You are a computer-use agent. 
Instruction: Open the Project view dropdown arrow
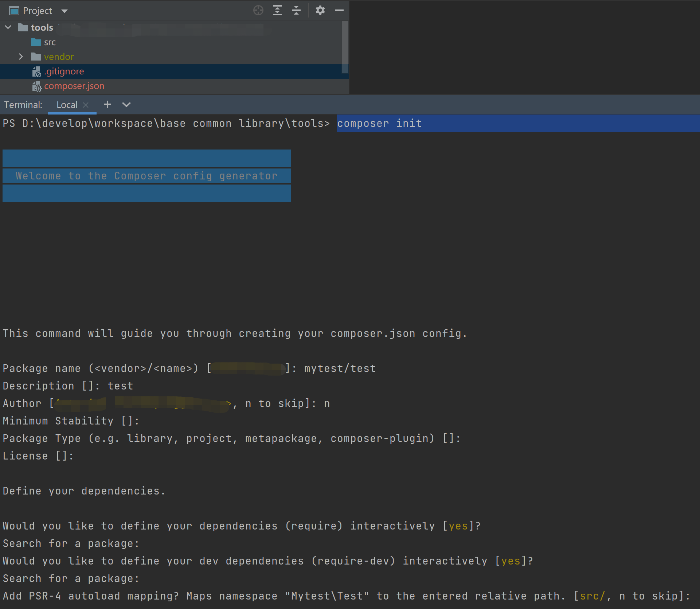64,11
